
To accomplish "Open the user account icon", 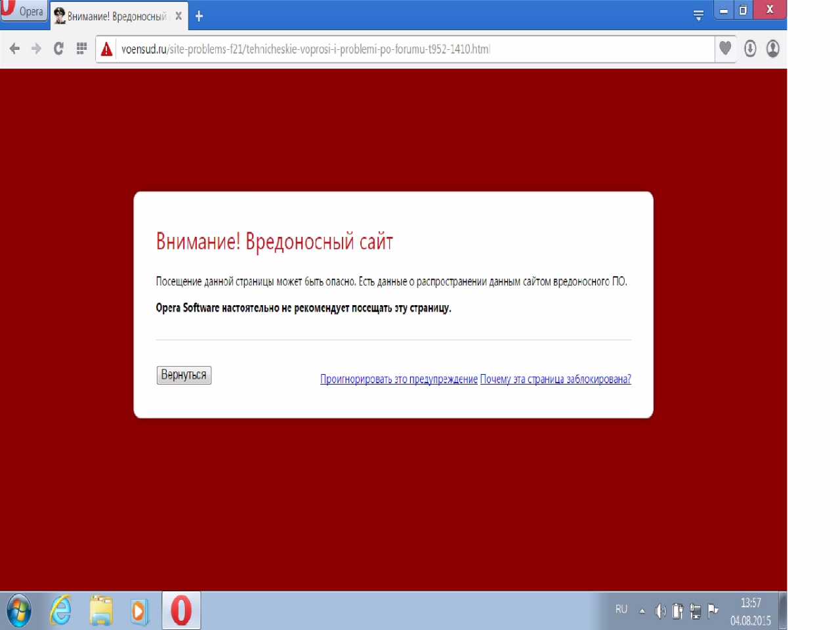I will click(773, 49).
